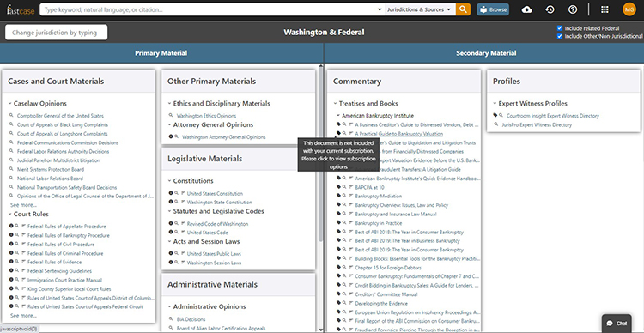Image resolution: width=644 pixels, height=333 pixels.
Task: Click search icon for Washington State Constitution
Action: (x=177, y=202)
